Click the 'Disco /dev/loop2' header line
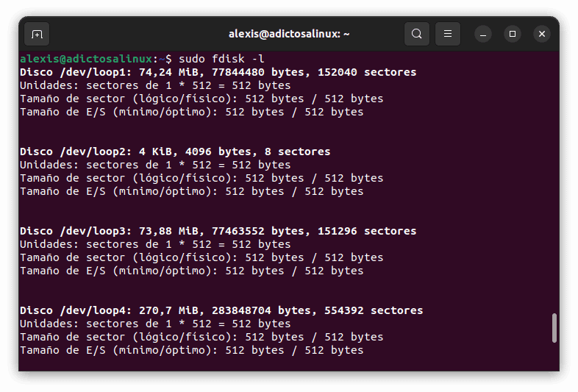Viewport: 578px width, 392px height. click(175, 152)
